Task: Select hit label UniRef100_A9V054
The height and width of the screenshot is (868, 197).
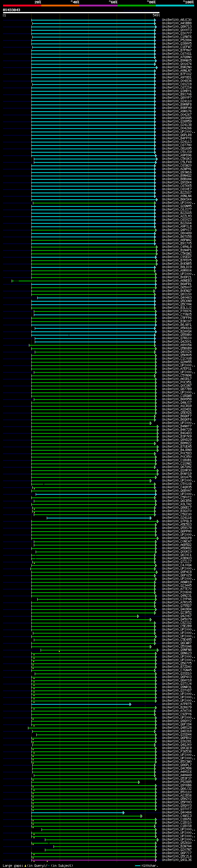Action: [x=177, y=345]
